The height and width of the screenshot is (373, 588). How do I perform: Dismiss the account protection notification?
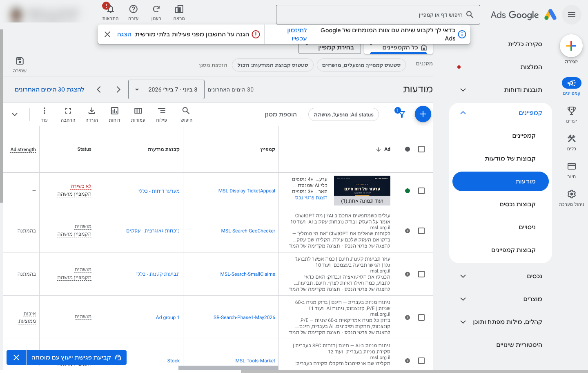point(107,34)
